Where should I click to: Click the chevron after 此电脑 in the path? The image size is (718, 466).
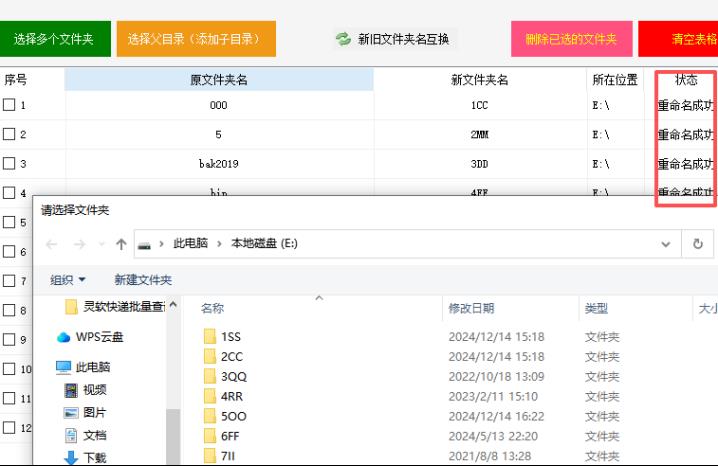(221, 244)
